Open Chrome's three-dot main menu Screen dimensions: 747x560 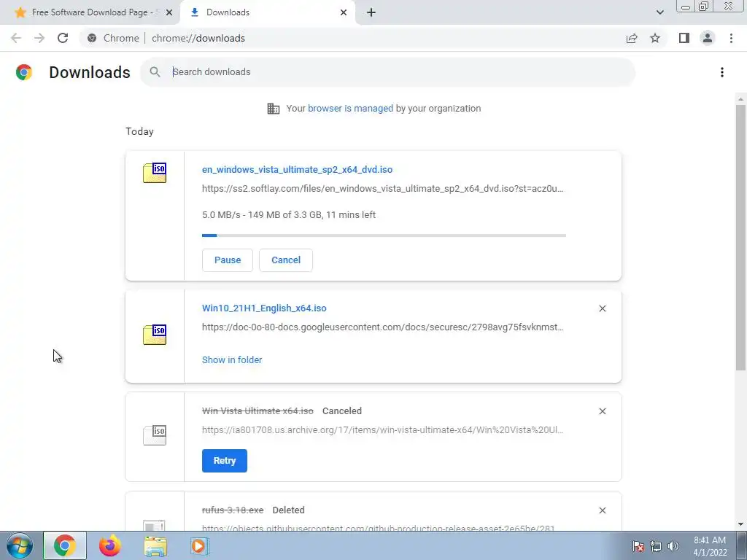(731, 38)
